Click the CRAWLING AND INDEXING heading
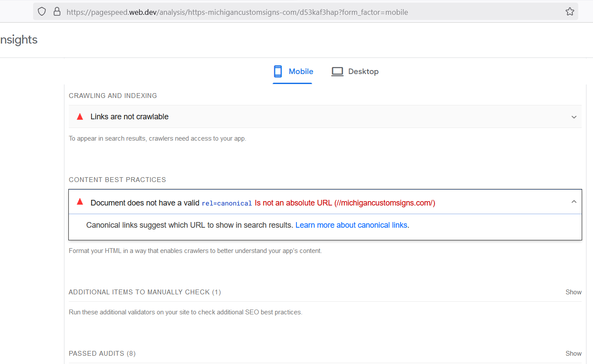 (x=113, y=96)
